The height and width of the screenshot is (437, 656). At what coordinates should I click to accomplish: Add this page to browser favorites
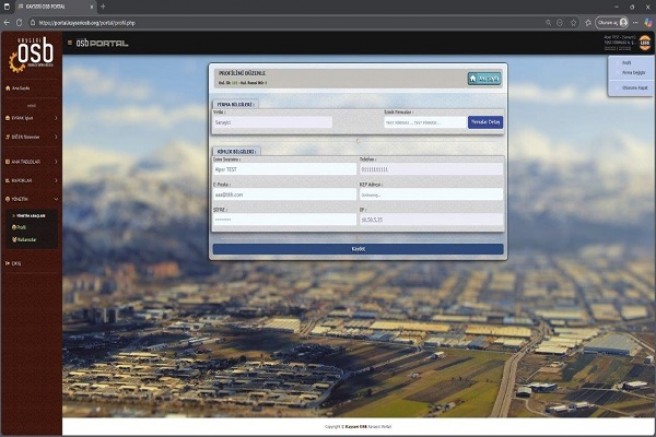pyautogui.click(x=573, y=21)
